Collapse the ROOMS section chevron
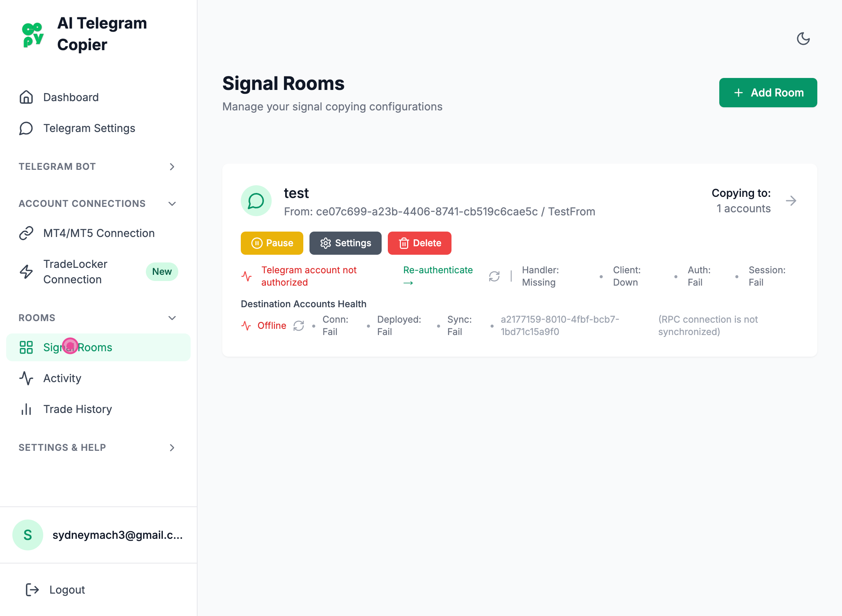842x616 pixels. coord(172,318)
